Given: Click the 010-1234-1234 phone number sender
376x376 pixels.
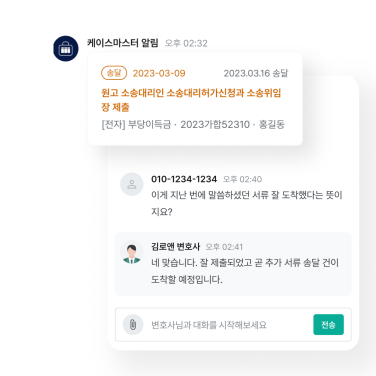Looking at the screenshot, I should (184, 179).
